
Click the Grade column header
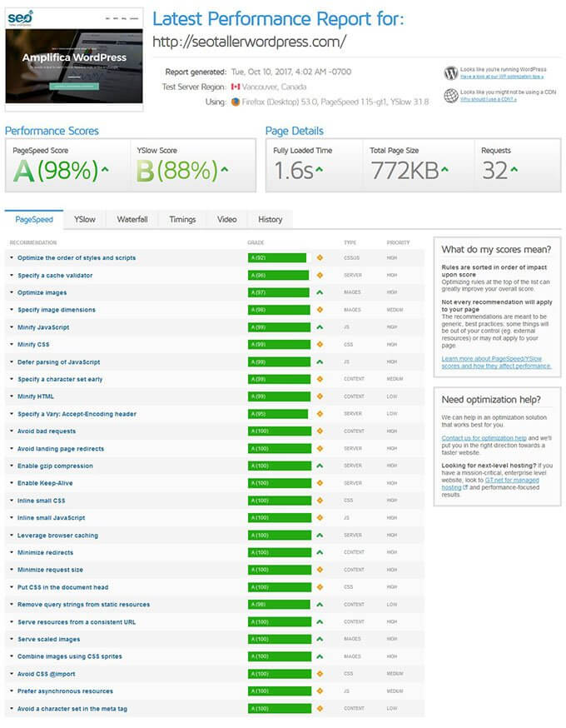click(x=256, y=242)
